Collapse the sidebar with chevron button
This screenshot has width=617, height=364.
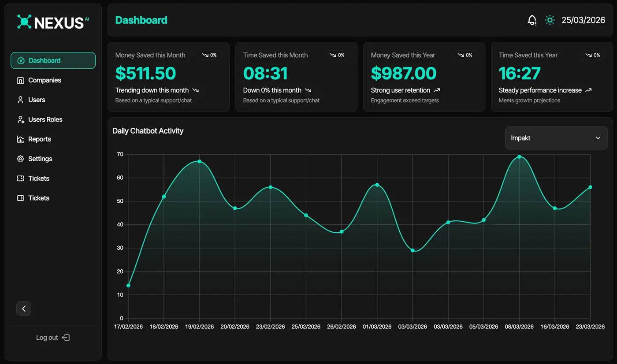pos(24,309)
